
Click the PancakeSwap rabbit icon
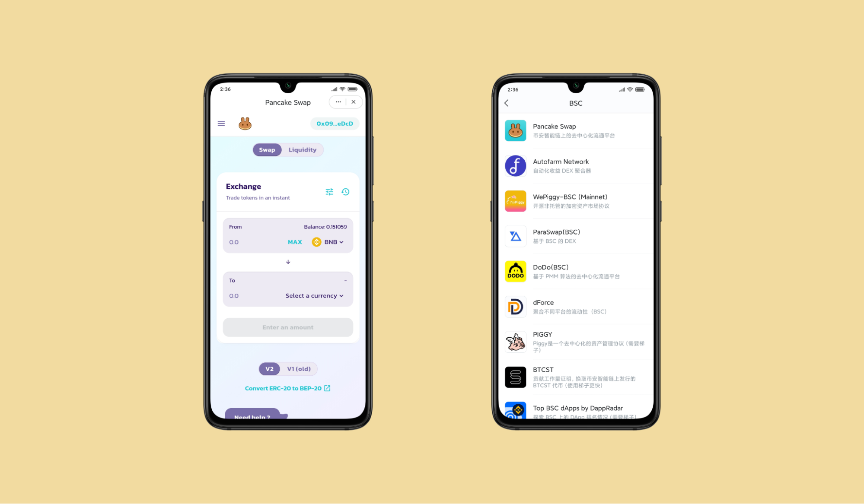point(245,124)
